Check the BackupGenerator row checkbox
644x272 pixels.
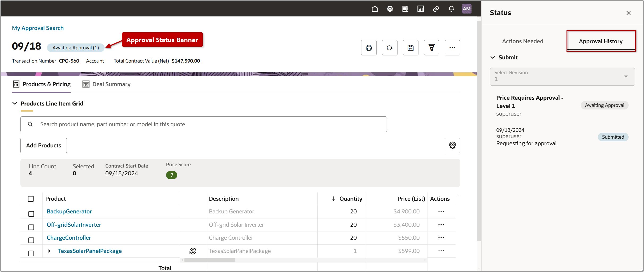(31, 214)
